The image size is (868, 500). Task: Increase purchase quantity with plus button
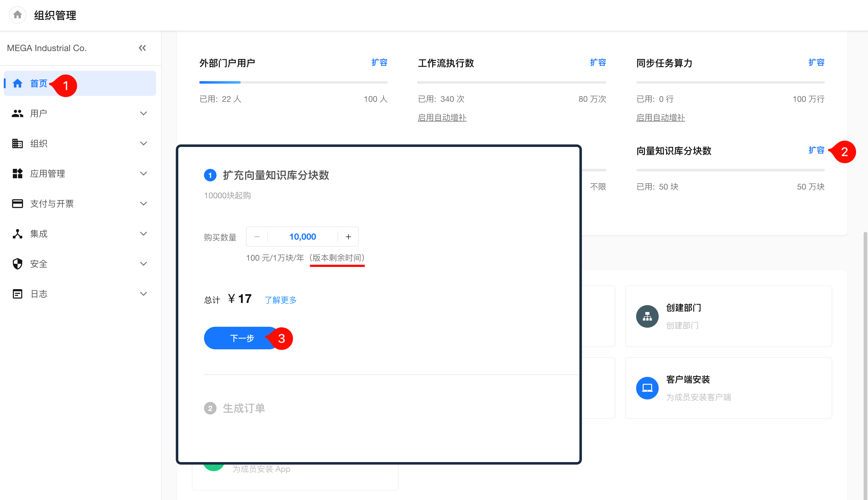(x=348, y=237)
